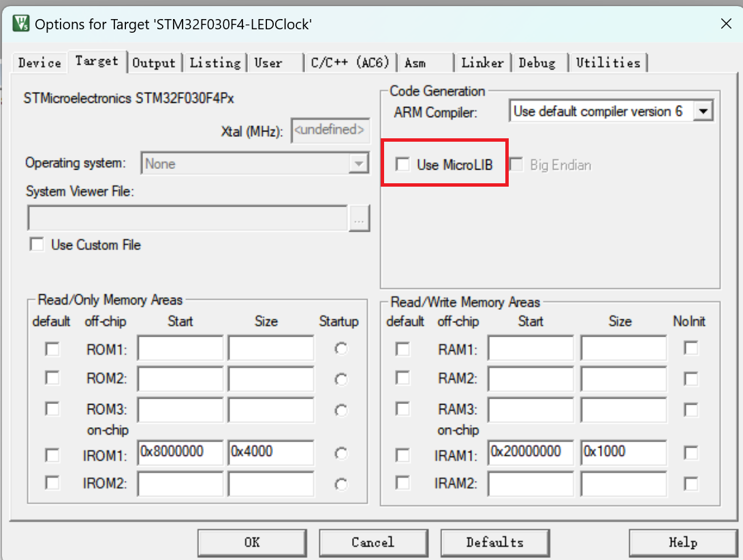Toggle the Big Endian checkbox
743x560 pixels.
(x=516, y=165)
